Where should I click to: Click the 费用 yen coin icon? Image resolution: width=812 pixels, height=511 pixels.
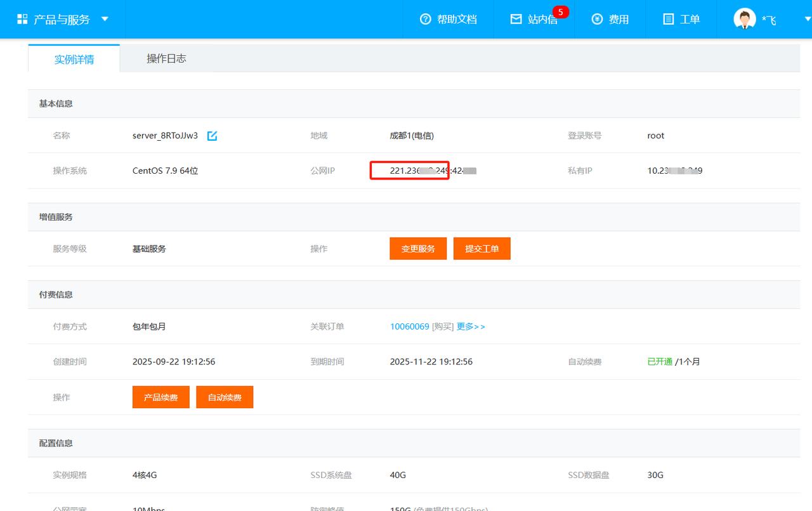click(597, 19)
